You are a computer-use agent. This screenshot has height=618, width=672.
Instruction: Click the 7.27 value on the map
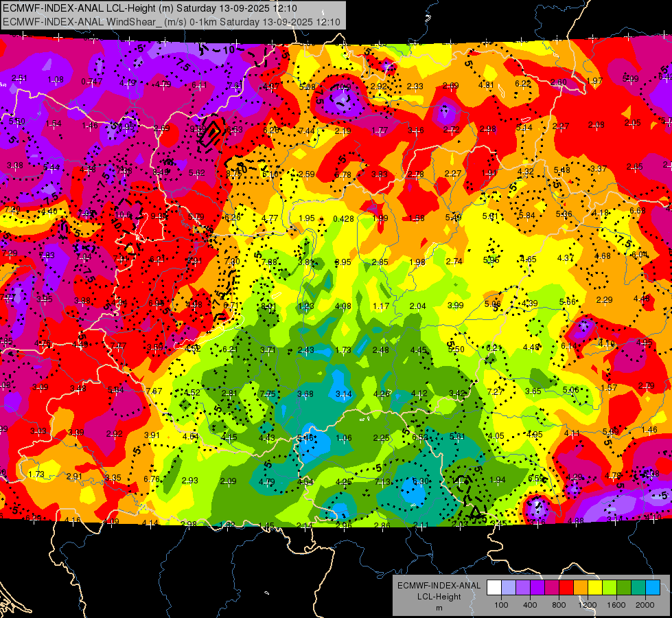click(x=495, y=391)
